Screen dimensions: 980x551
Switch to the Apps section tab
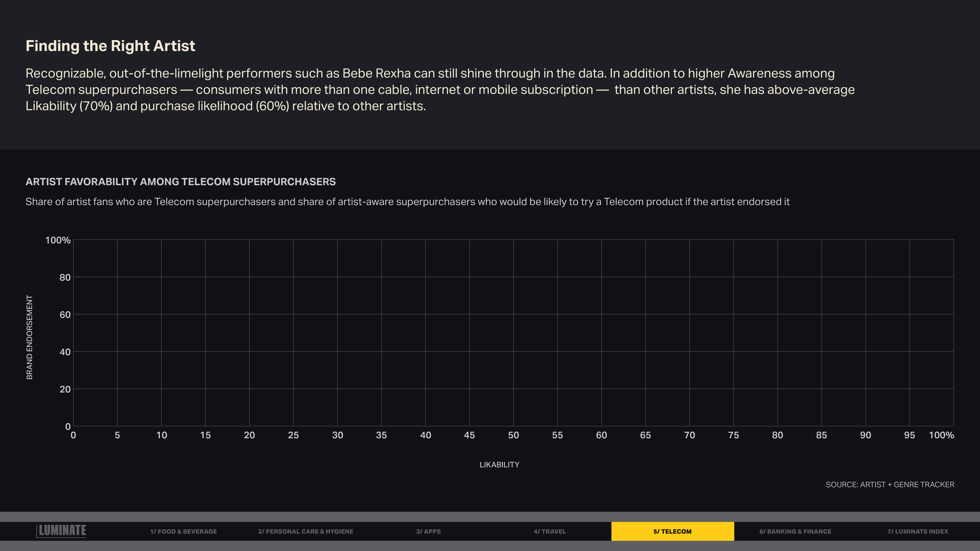(428, 531)
